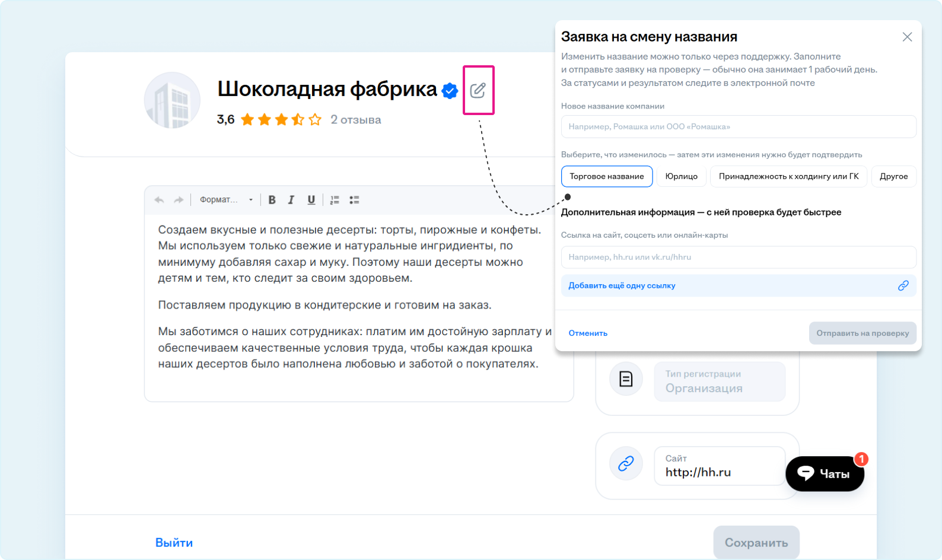Image resolution: width=942 pixels, height=560 pixels.
Task: Click Добавить ещё одну ссылку
Action: (622, 285)
